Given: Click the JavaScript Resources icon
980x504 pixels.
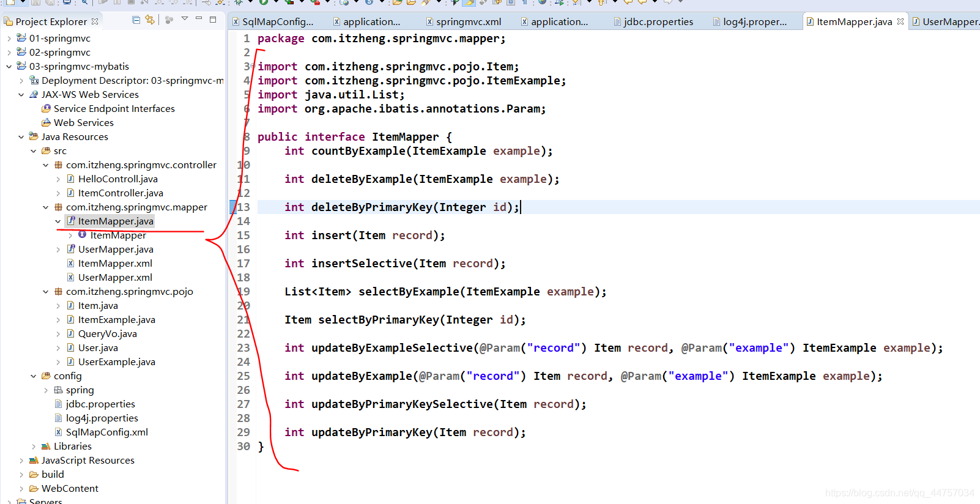Looking at the screenshot, I should coord(34,460).
